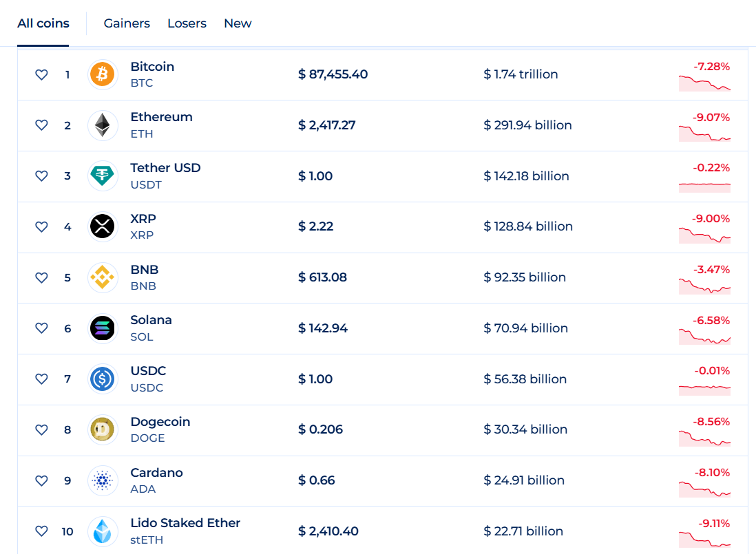Click market cap $ 1.74 trillion
This screenshot has width=756, height=554.
tap(521, 74)
